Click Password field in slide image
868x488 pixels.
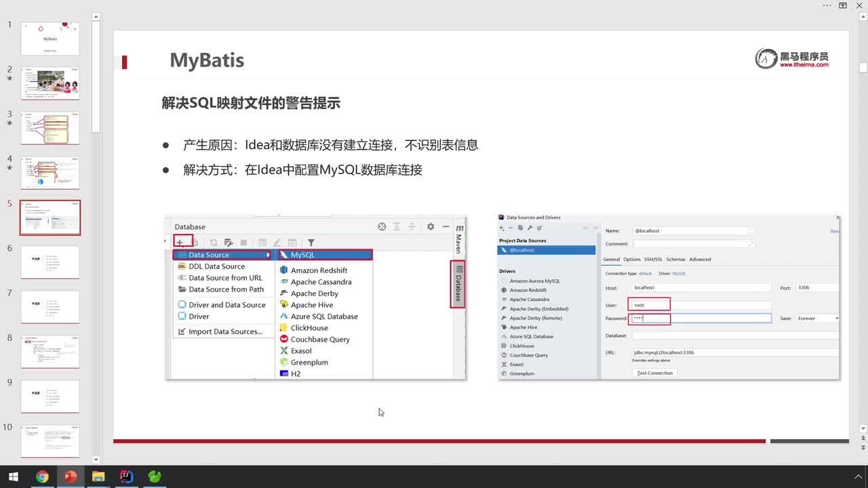click(x=701, y=318)
